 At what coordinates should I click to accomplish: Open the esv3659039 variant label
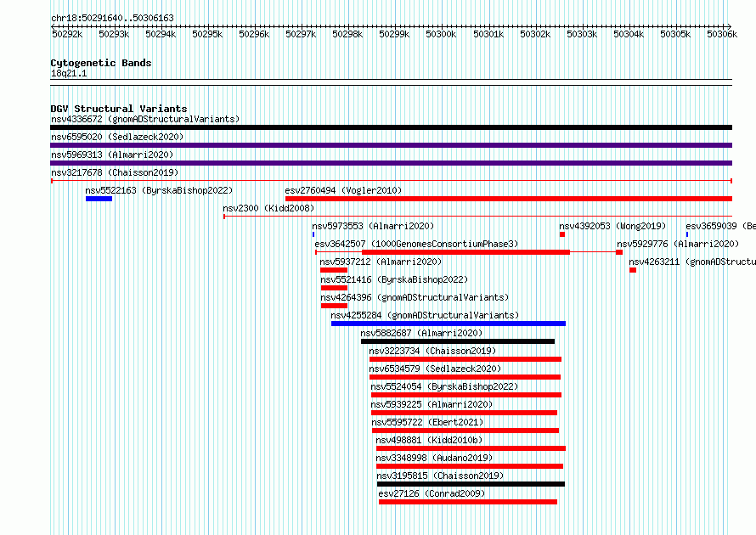click(x=721, y=226)
